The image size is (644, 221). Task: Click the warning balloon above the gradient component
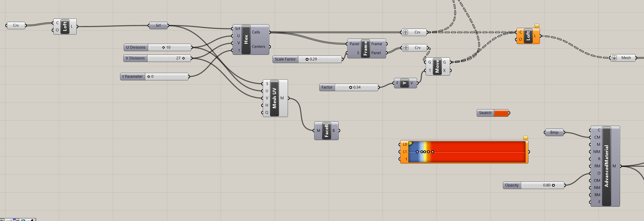point(525,138)
